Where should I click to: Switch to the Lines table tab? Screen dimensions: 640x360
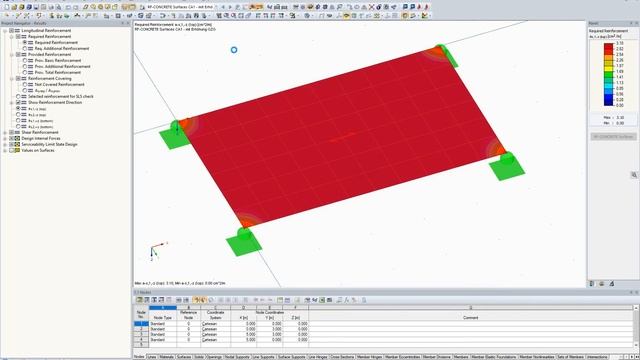tap(152, 357)
